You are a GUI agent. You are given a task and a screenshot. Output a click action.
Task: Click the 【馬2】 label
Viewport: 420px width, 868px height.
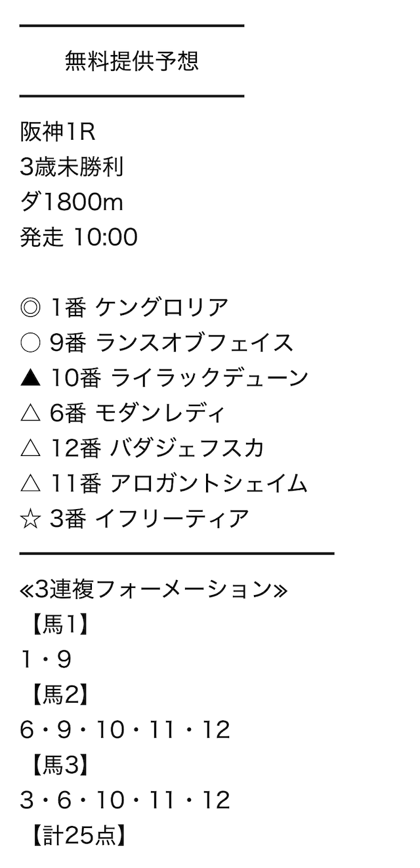pyautogui.click(x=57, y=695)
